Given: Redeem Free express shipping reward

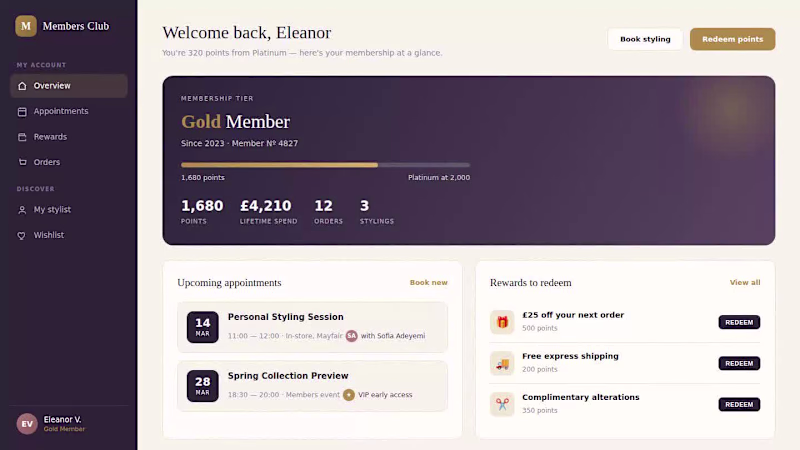Looking at the screenshot, I should tap(739, 363).
